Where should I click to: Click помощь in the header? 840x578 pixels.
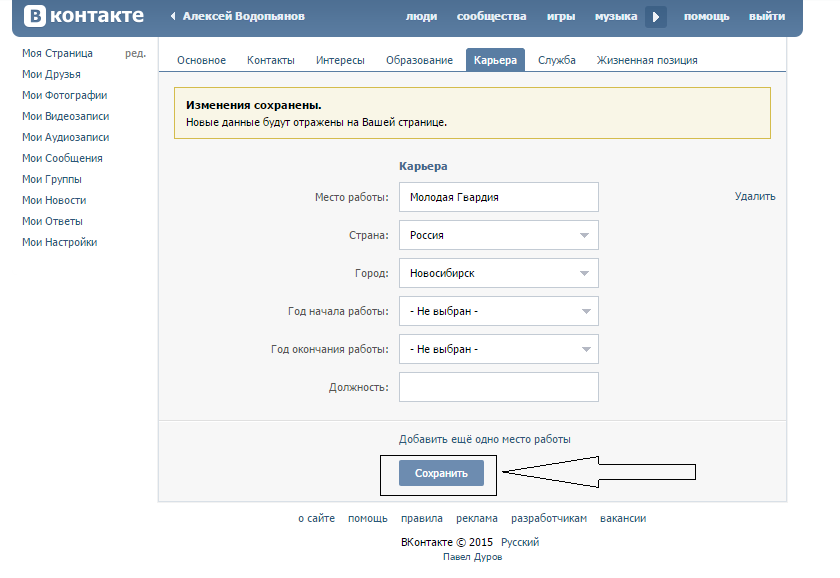coord(706,17)
